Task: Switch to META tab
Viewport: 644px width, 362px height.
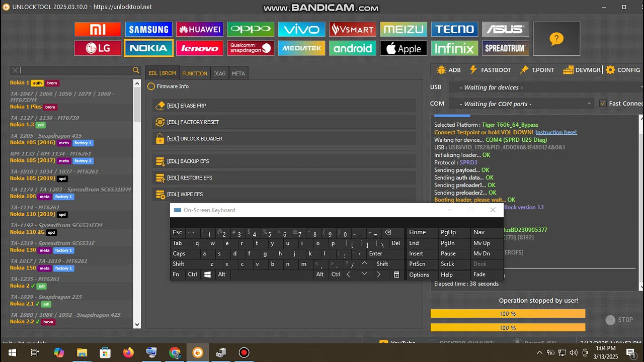Action: [x=238, y=73]
